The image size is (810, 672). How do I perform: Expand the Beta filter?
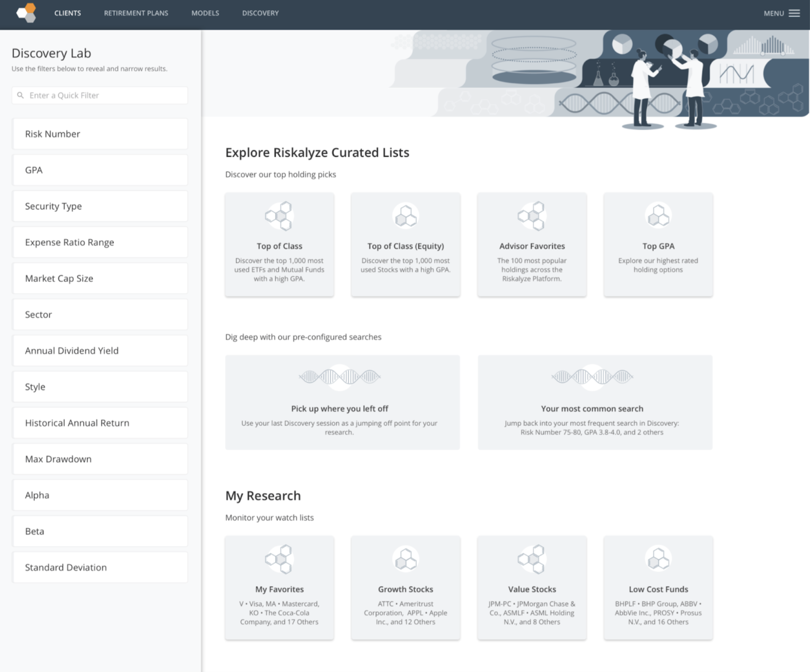pos(100,531)
